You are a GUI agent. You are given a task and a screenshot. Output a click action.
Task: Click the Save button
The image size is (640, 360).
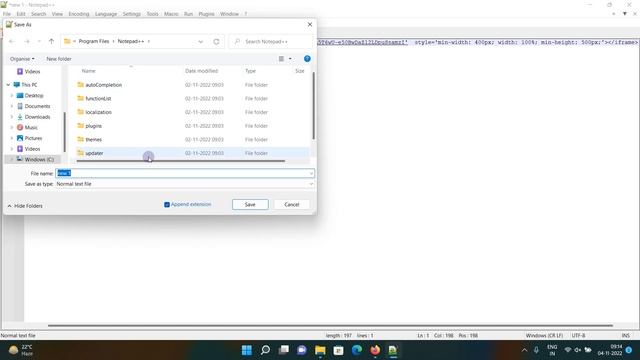point(250,204)
